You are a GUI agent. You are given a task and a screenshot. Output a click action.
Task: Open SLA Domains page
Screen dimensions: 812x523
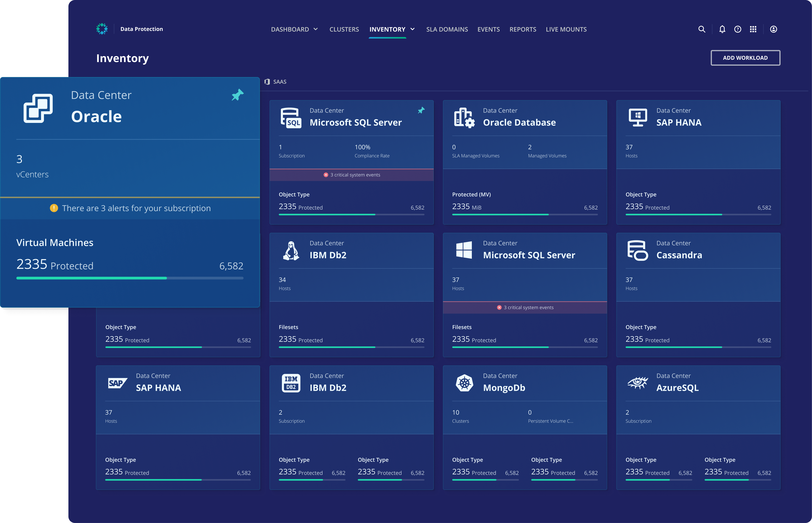coord(447,29)
